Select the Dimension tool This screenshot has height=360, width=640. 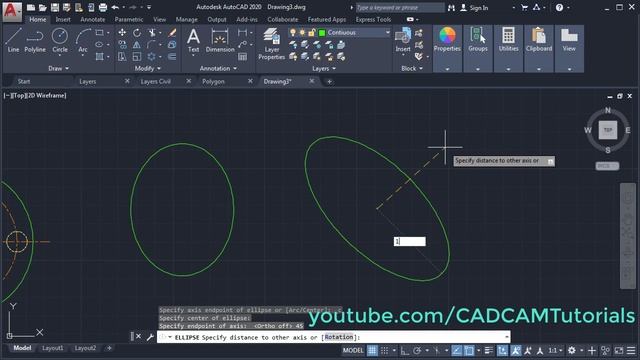point(220,40)
